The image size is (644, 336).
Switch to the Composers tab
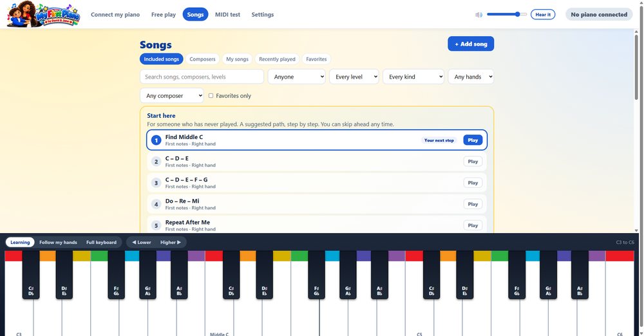coord(202,59)
